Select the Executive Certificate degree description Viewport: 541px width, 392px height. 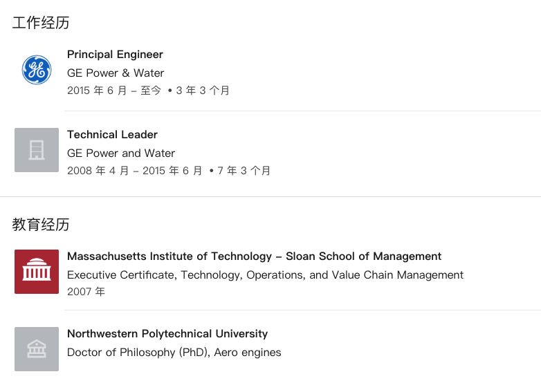[265, 274]
